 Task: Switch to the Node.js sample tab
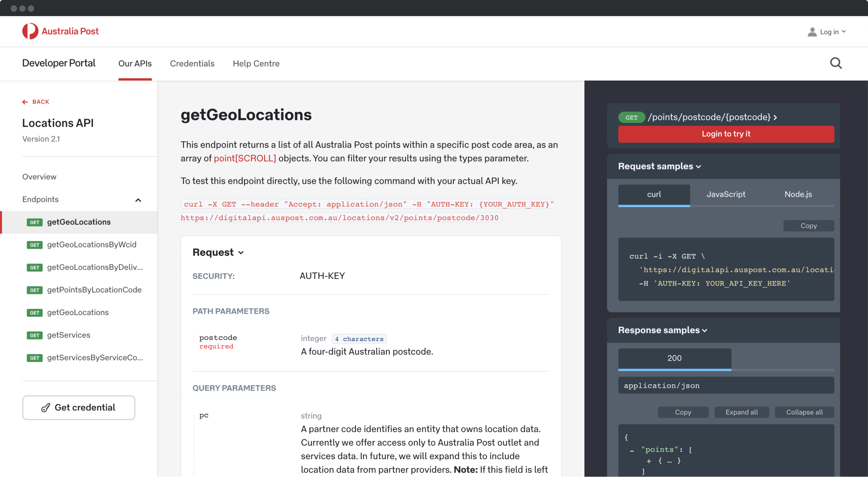(798, 194)
